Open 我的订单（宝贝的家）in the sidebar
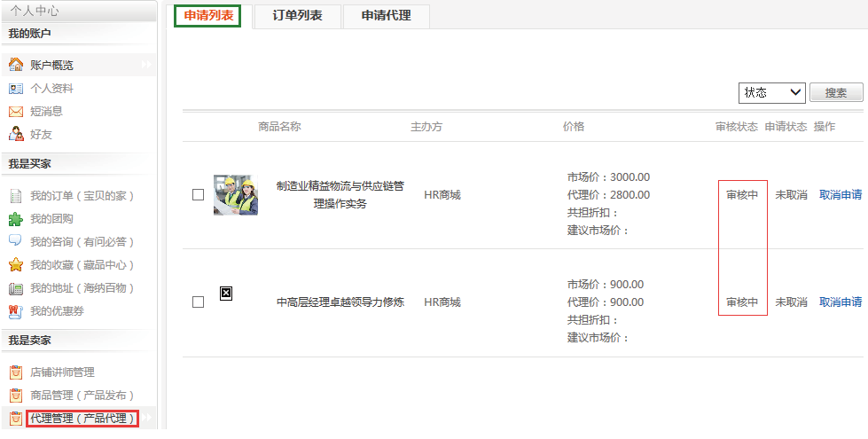Viewport: 868px width, 439px height. [x=82, y=196]
